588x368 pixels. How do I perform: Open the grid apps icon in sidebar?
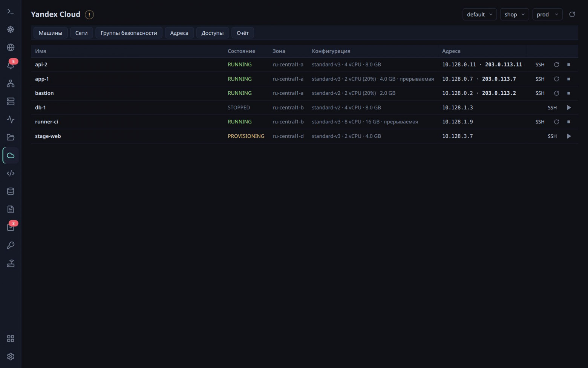pos(11,339)
